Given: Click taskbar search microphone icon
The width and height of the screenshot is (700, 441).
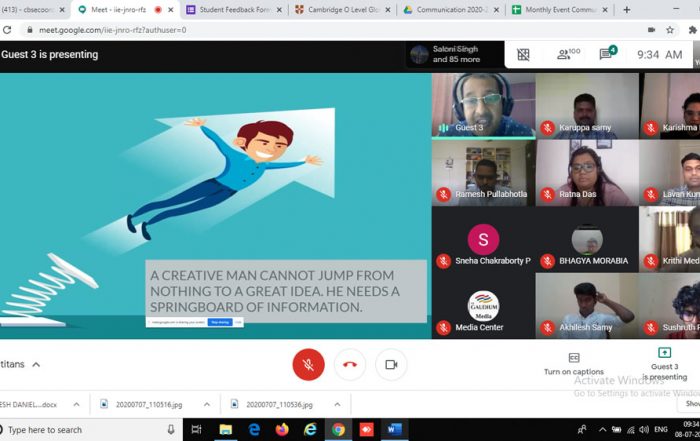Looking at the screenshot, I should point(171,430).
